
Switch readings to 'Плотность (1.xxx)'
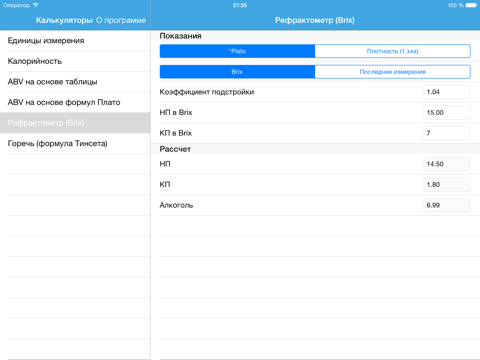click(393, 51)
